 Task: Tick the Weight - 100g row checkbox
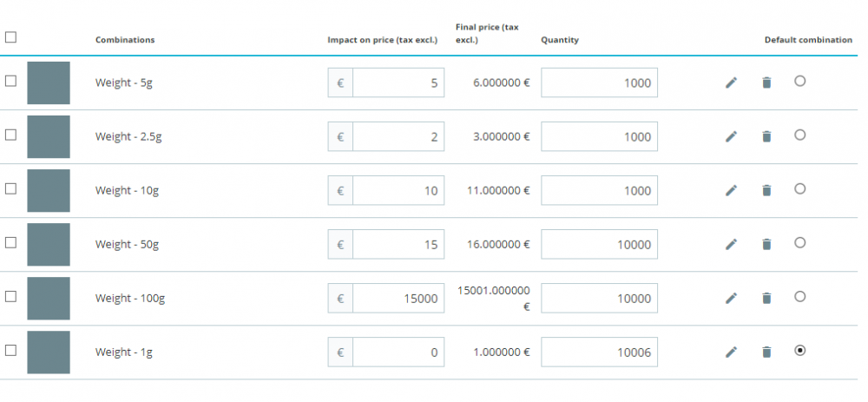point(10,296)
